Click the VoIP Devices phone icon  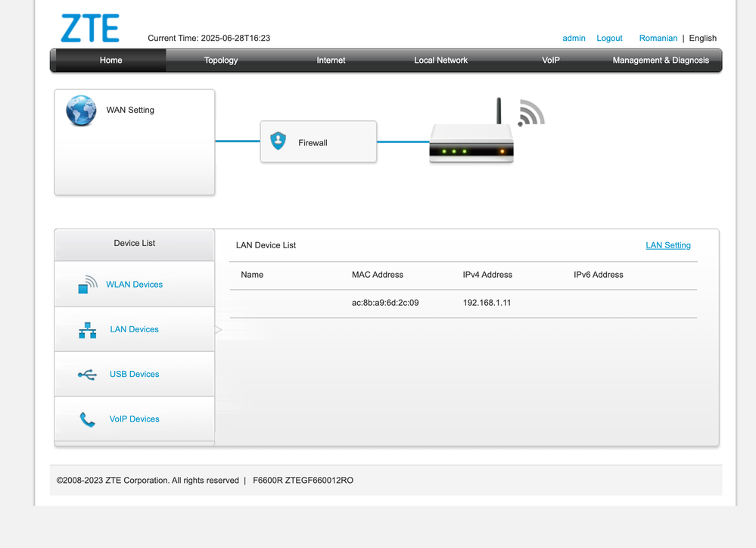coord(88,419)
